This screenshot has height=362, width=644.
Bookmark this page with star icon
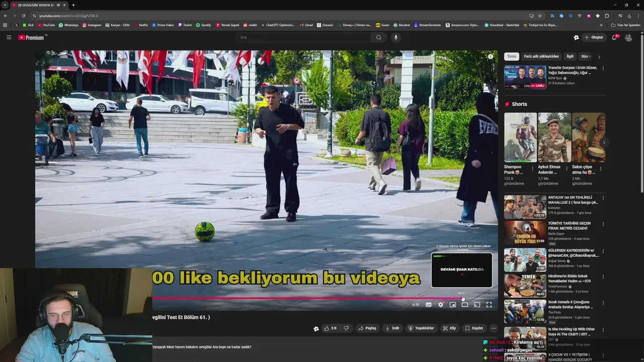pyautogui.click(x=540, y=16)
